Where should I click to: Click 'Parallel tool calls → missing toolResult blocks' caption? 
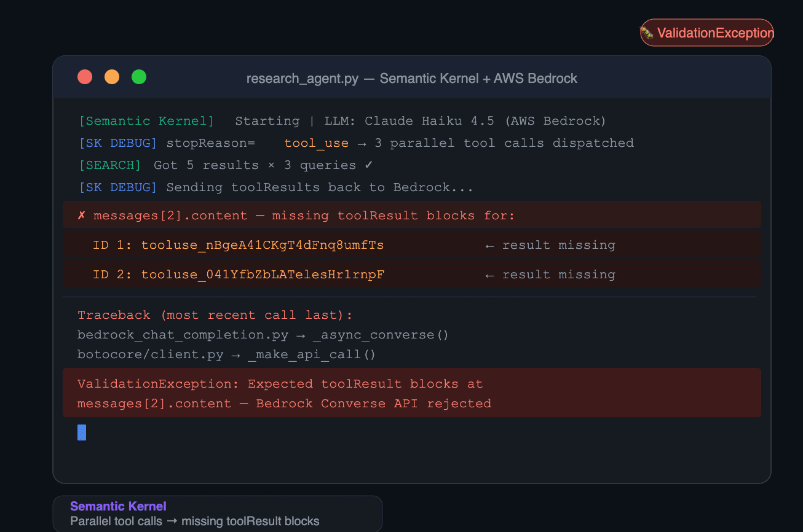(x=195, y=522)
